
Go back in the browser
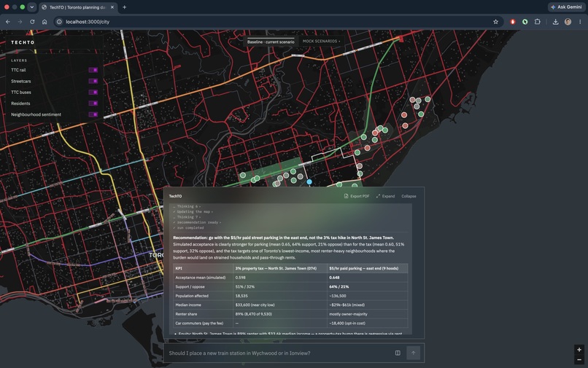click(x=8, y=22)
